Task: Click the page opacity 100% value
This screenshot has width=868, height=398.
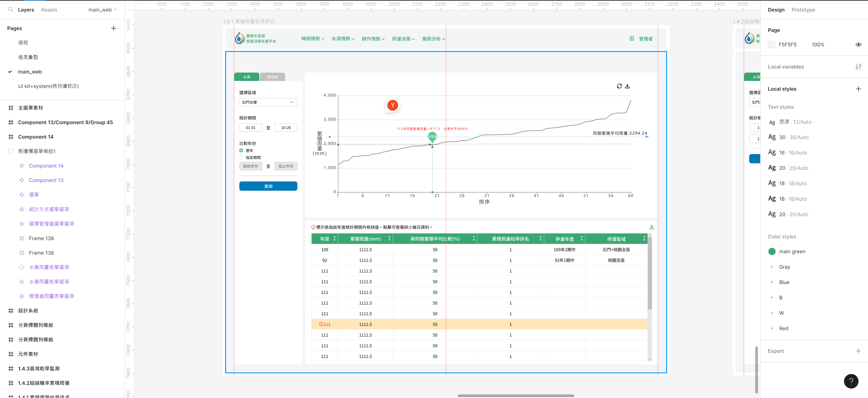Action: tap(818, 45)
